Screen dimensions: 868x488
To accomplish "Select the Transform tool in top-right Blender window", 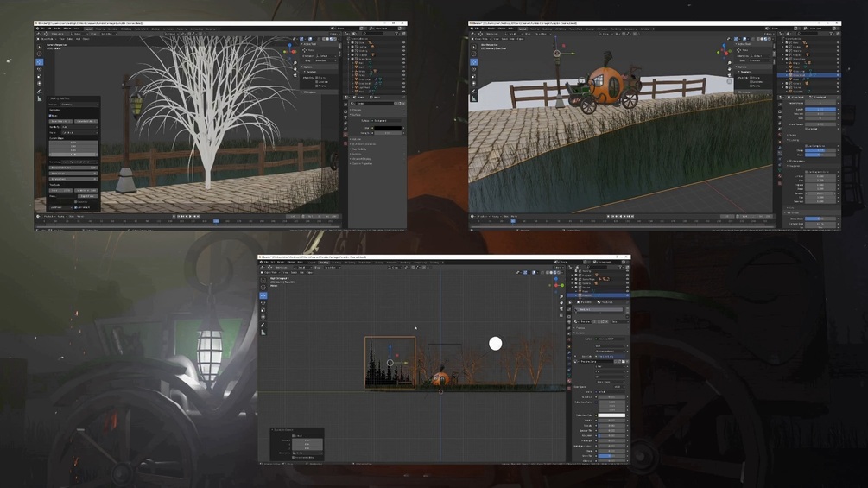I will 474,83.
